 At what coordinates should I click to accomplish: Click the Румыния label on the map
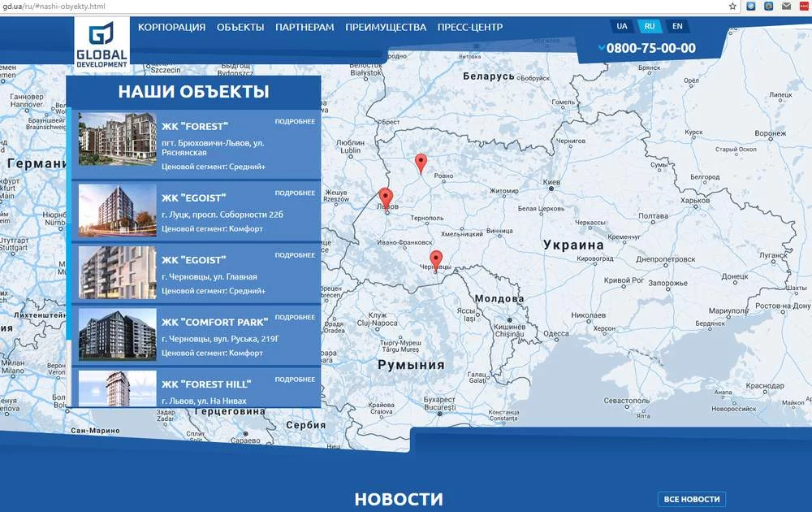coord(411,365)
